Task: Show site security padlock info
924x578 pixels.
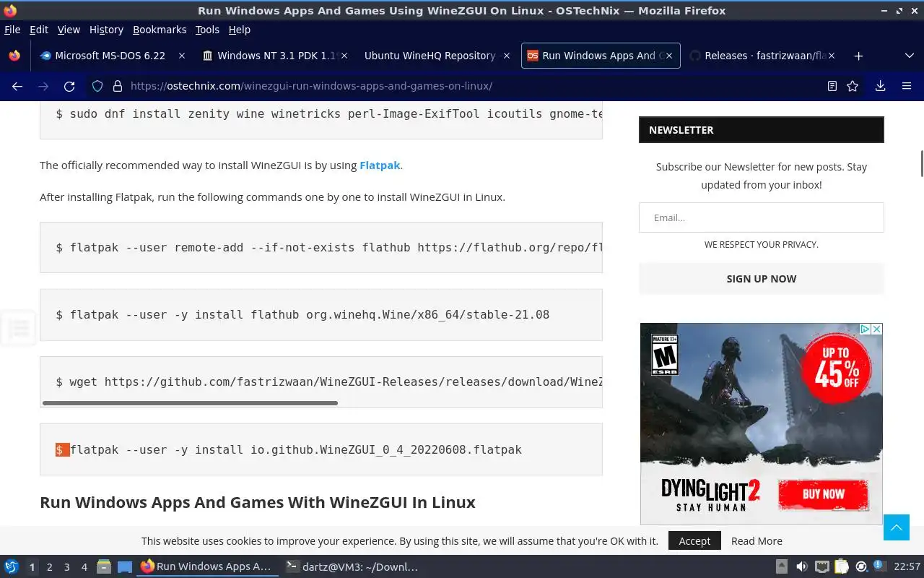Action: tap(118, 86)
